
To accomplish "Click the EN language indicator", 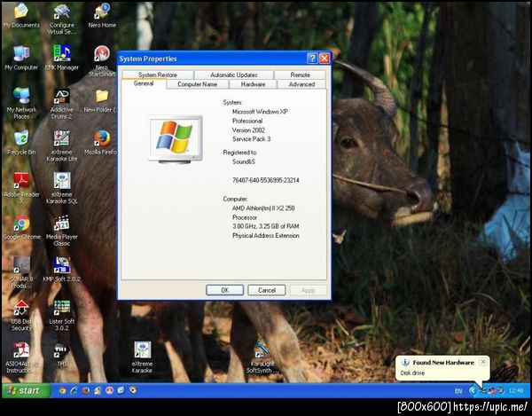I will tap(458, 391).
